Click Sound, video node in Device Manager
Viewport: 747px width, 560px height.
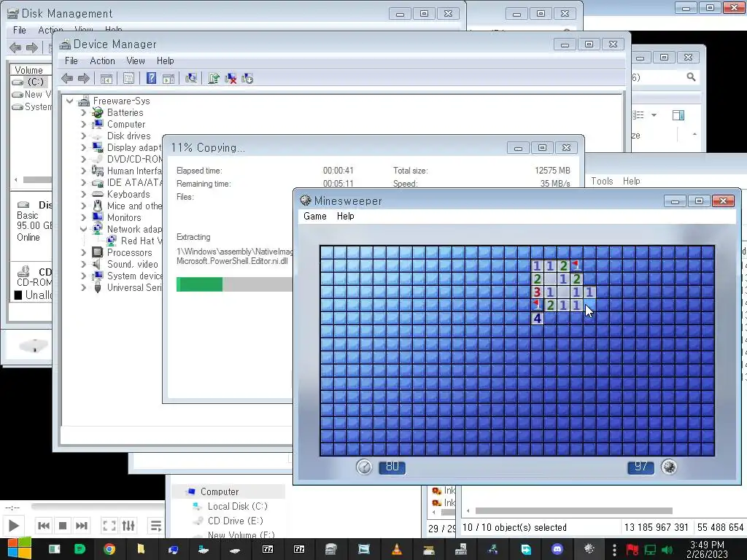(x=133, y=264)
